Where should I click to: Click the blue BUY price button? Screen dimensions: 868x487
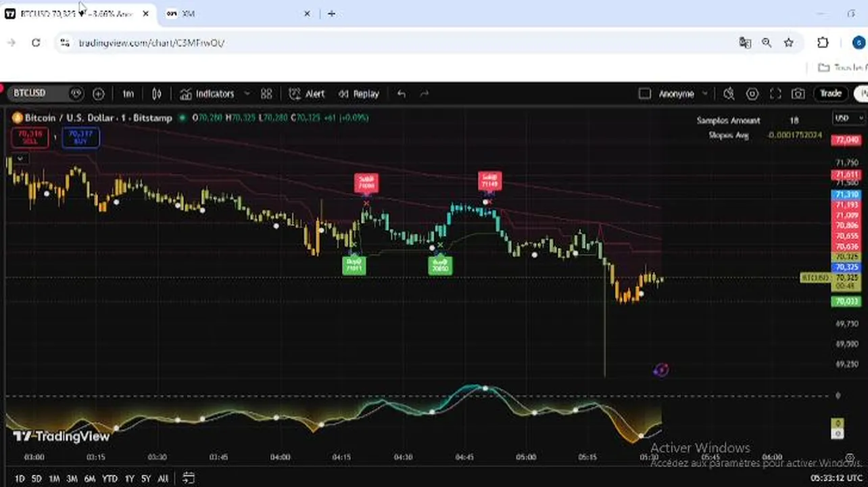click(x=80, y=137)
